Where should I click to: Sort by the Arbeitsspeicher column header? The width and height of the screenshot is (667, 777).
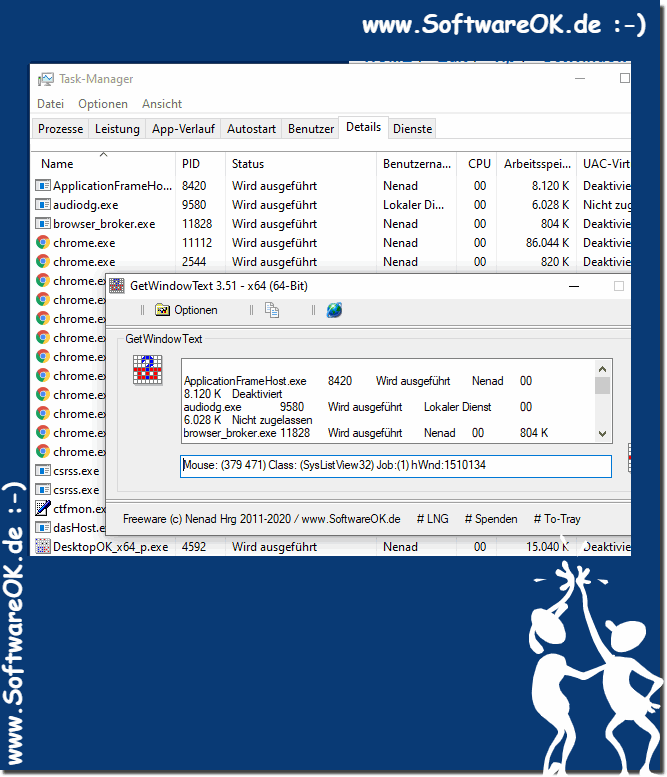coord(537,164)
